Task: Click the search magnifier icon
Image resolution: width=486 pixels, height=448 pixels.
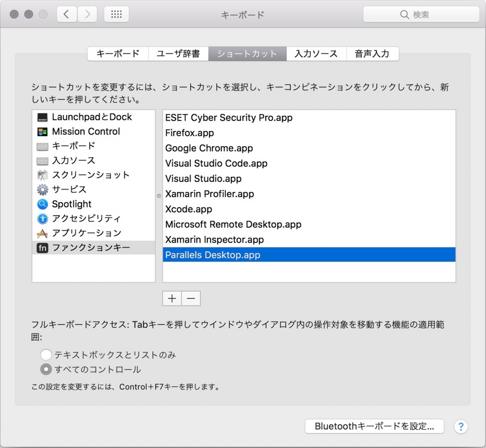Action: [404, 15]
